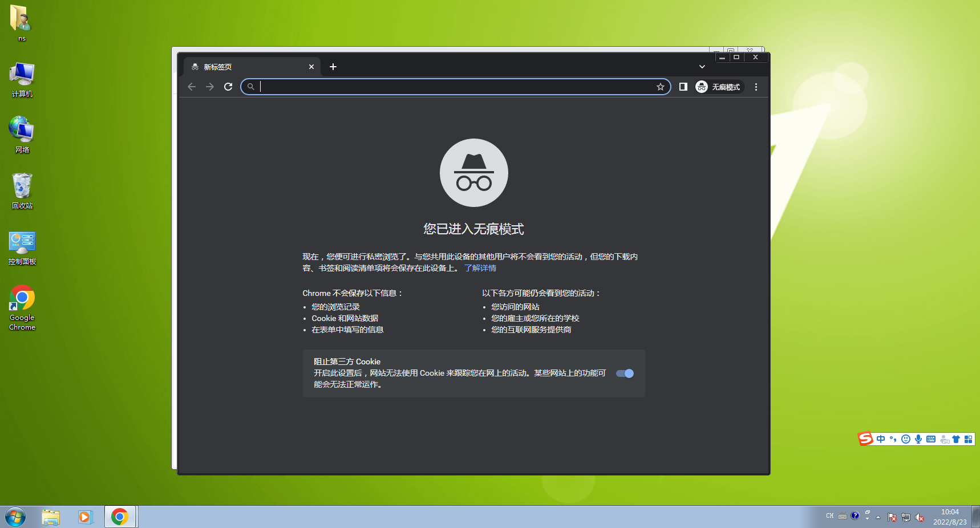Toggle Chinese/English mode in Sogou bar
The width and height of the screenshot is (980, 528).
pos(880,439)
